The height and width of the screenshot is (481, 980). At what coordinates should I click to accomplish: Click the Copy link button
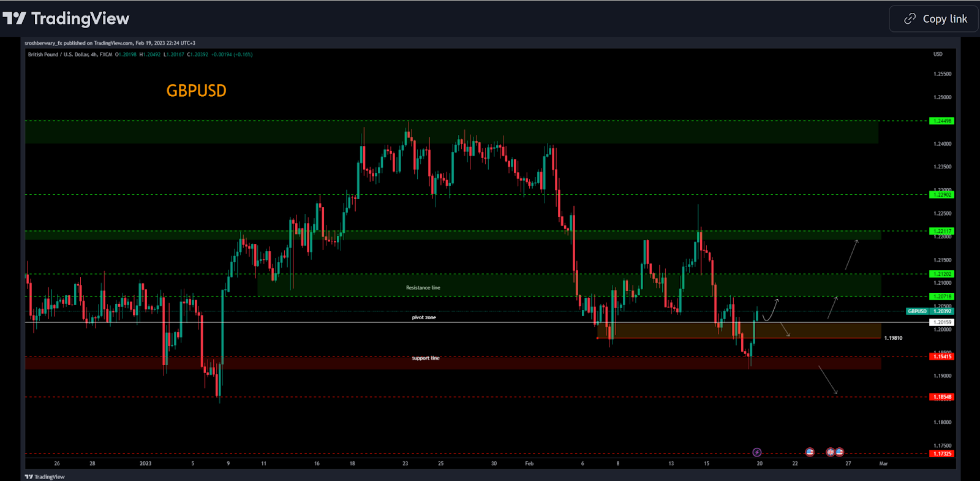point(934,19)
